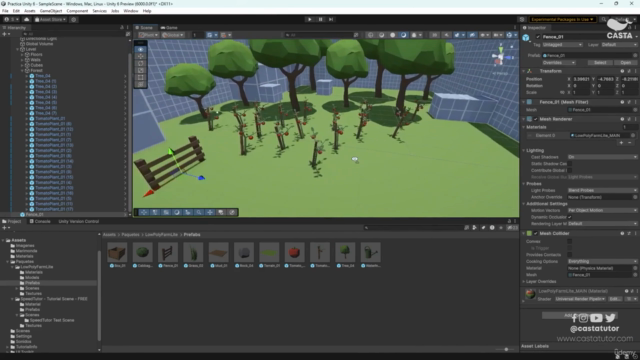Enable Static Shadow Caster checkbox

(569, 164)
